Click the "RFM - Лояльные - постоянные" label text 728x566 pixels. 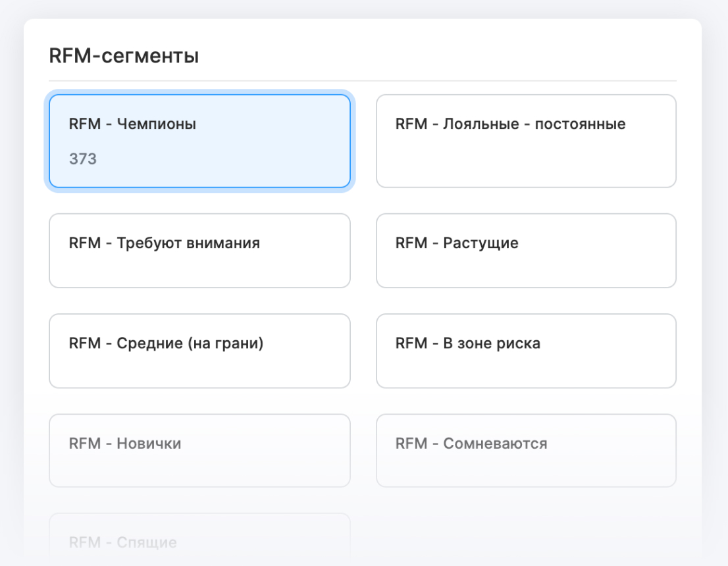pyautogui.click(x=510, y=124)
